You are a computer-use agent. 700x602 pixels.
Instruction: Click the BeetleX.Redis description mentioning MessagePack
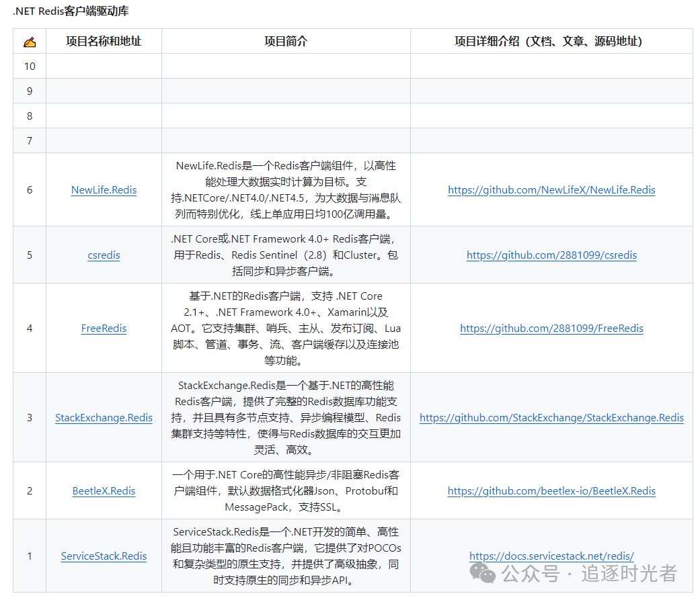(x=286, y=491)
